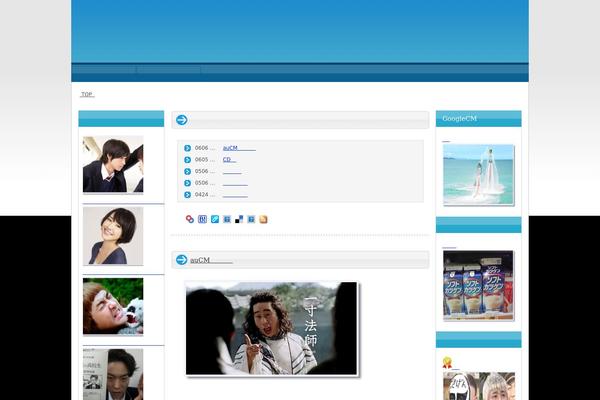Click the date text 0606
Viewport: 600px width, 400px height.
coord(201,148)
